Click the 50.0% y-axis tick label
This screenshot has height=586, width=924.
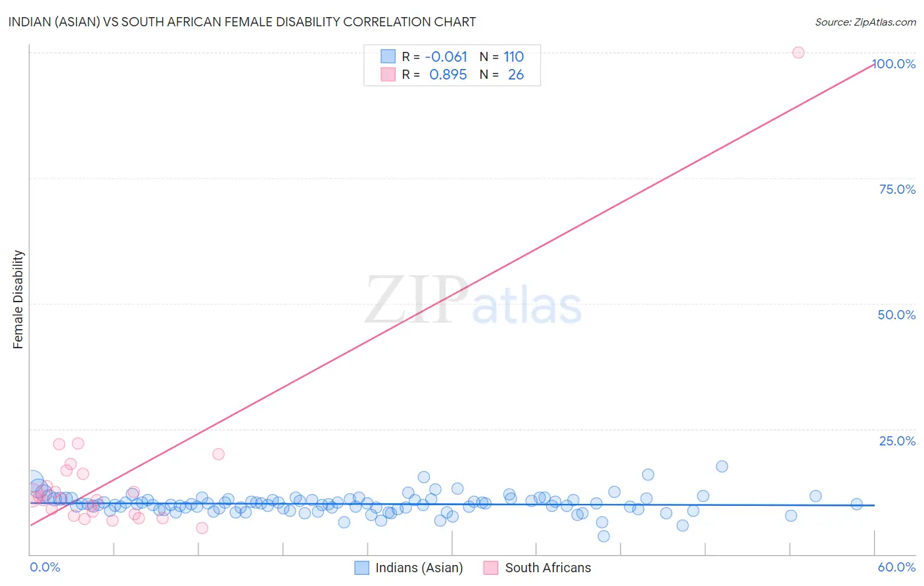[x=896, y=315]
